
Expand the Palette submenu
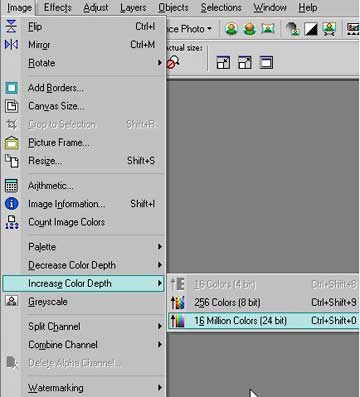tap(95, 247)
